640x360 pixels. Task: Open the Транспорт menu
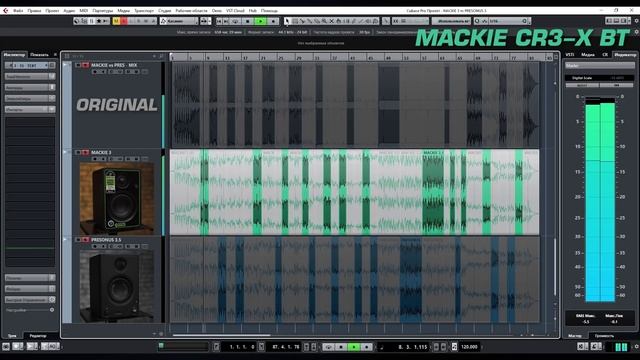click(144, 11)
